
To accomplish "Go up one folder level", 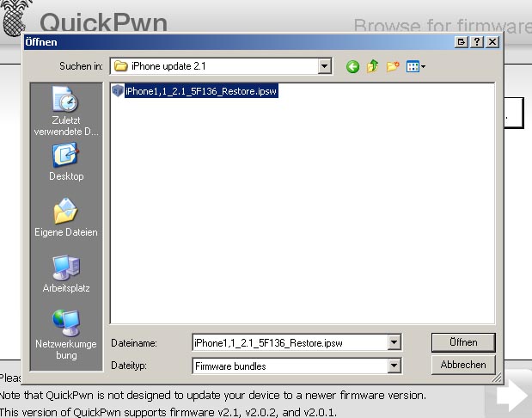I will 372,66.
